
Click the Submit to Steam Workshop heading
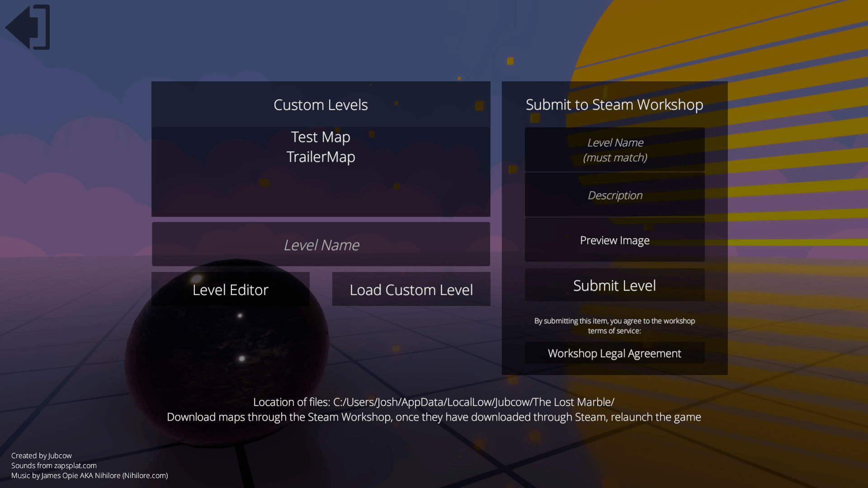coord(614,104)
